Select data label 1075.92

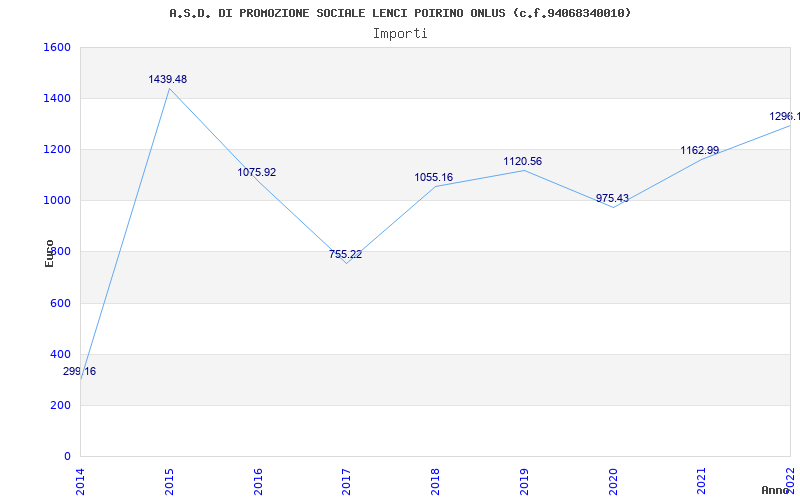click(x=257, y=172)
